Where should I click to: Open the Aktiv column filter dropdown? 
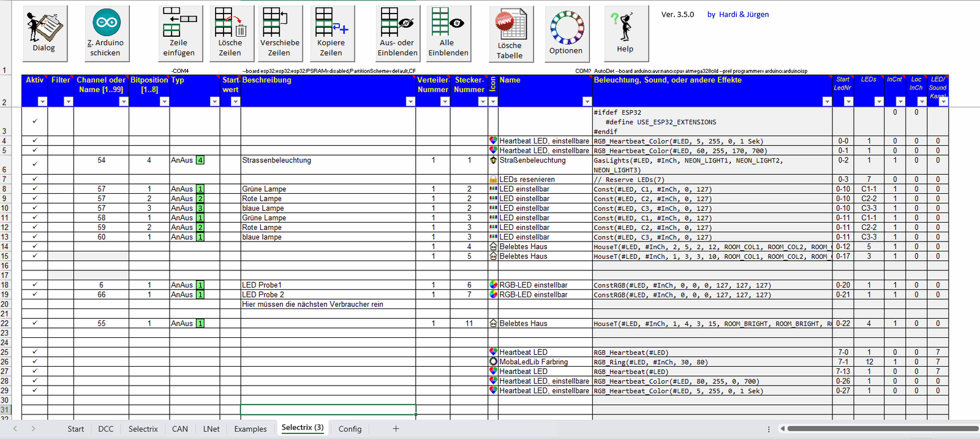click(x=42, y=102)
